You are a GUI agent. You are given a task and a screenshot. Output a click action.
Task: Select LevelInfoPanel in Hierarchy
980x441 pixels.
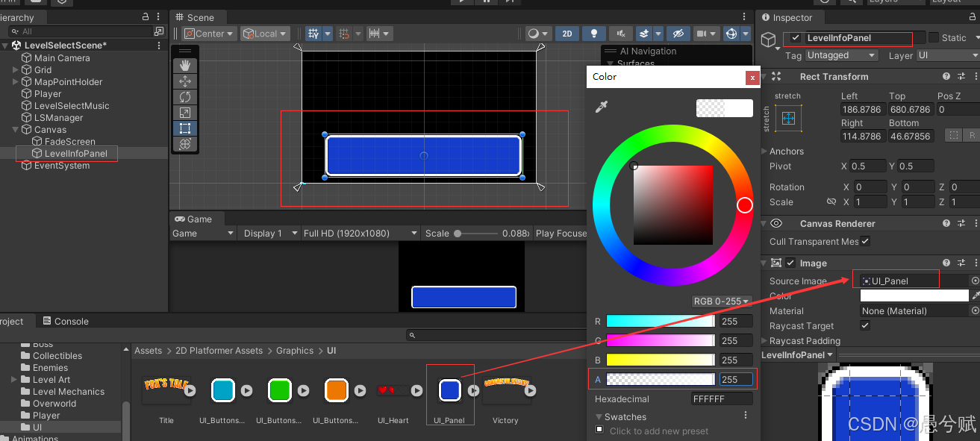pyautogui.click(x=75, y=154)
